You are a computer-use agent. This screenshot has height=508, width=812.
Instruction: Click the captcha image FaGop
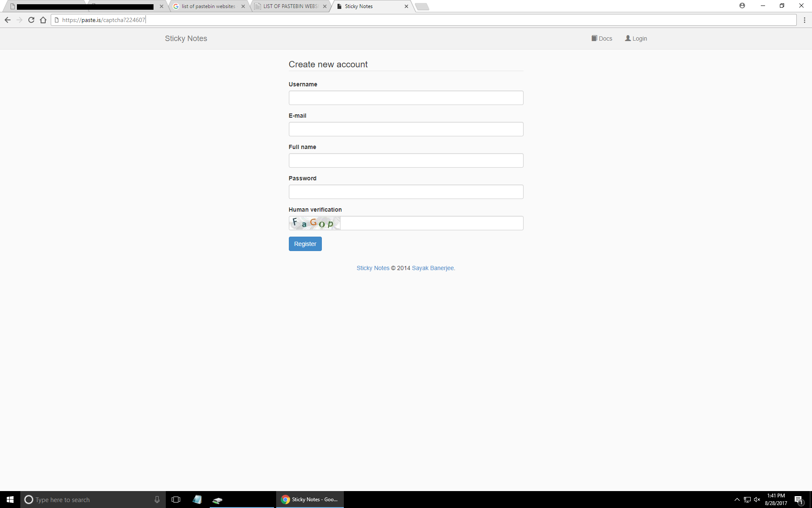tap(315, 223)
